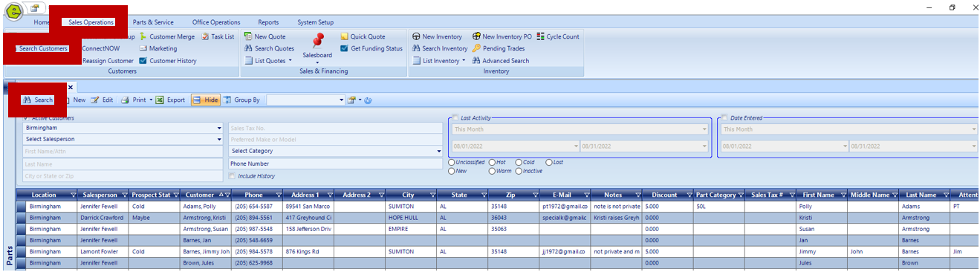Viewport: 980px width, 272px height.
Task: Switch to the Sales Operations tab
Action: tap(91, 22)
